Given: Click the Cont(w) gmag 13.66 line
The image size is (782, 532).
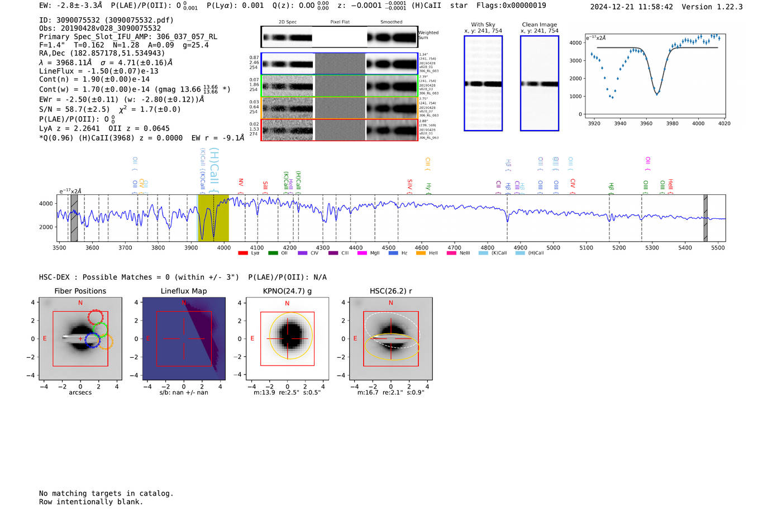Looking at the screenshot, I should [x=135, y=89].
